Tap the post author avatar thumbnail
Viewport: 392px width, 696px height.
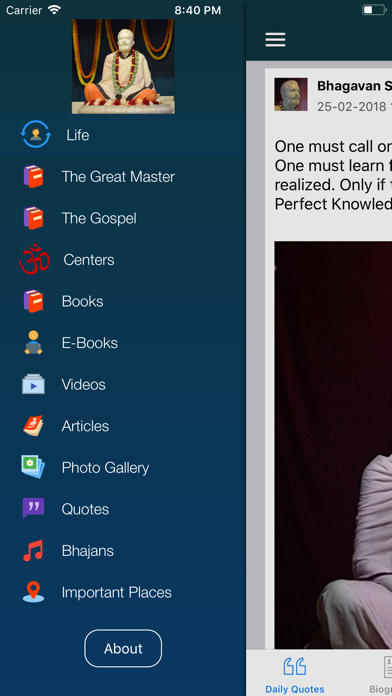coord(291,95)
